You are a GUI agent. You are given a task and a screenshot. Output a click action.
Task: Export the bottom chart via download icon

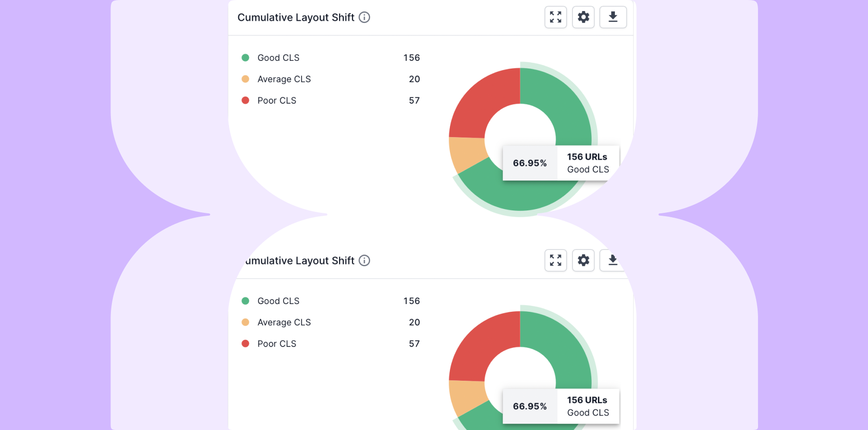pos(612,261)
